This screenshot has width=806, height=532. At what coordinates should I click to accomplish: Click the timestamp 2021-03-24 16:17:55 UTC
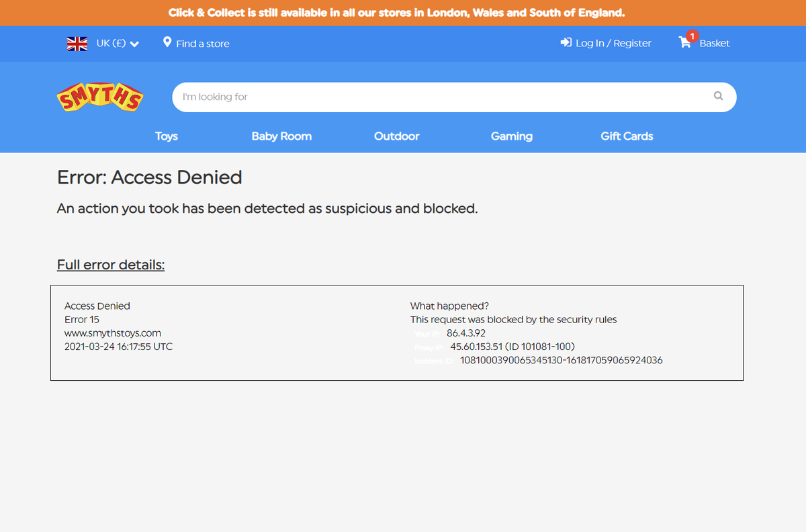(118, 347)
